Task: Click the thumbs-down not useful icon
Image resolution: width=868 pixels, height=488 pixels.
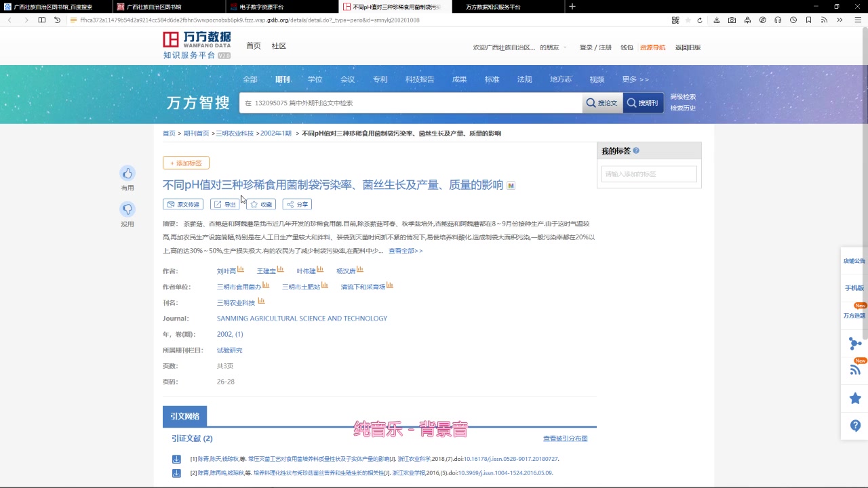Action: [127, 209]
